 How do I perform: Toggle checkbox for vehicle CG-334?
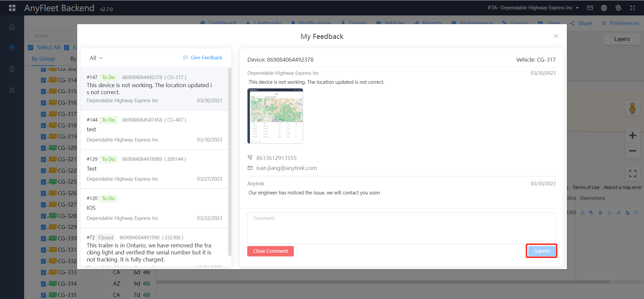(43, 284)
